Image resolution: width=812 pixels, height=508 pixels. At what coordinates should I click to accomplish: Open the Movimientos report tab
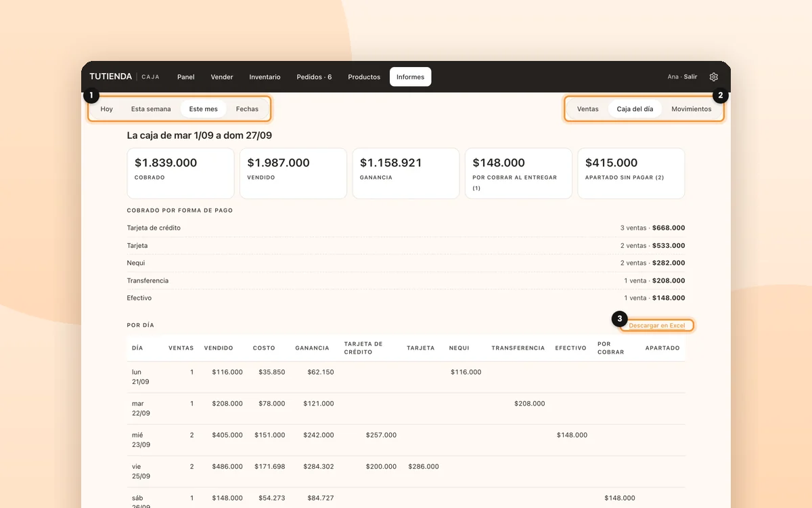coord(692,109)
